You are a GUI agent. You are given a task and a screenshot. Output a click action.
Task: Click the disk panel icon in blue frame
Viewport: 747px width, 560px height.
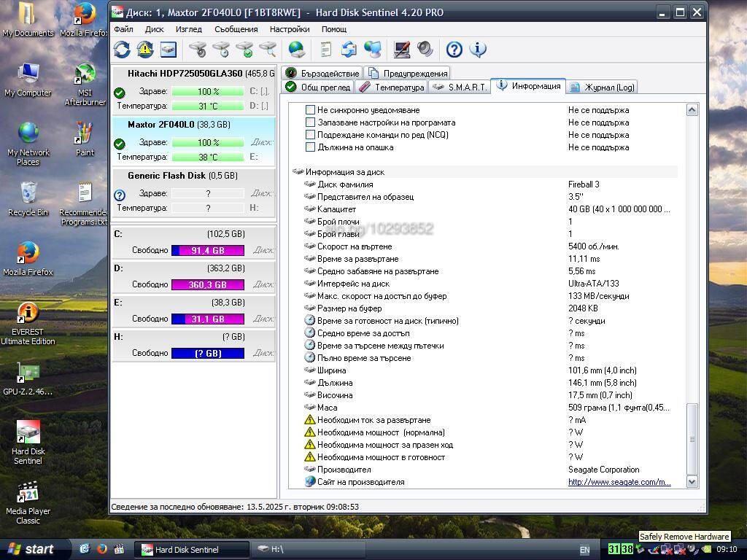pos(169,49)
